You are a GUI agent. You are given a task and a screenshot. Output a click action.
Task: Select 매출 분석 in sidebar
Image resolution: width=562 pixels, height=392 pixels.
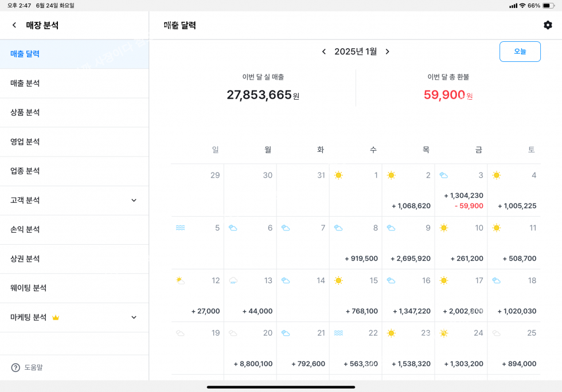(25, 83)
